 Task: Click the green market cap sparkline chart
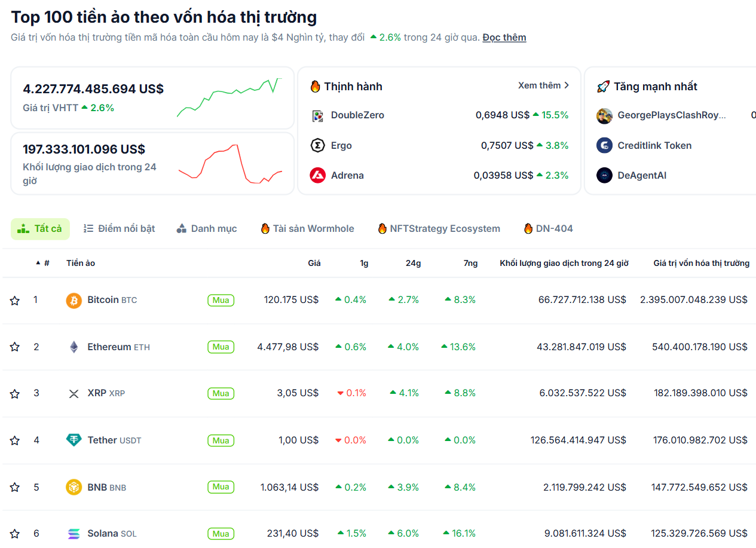tap(229, 98)
